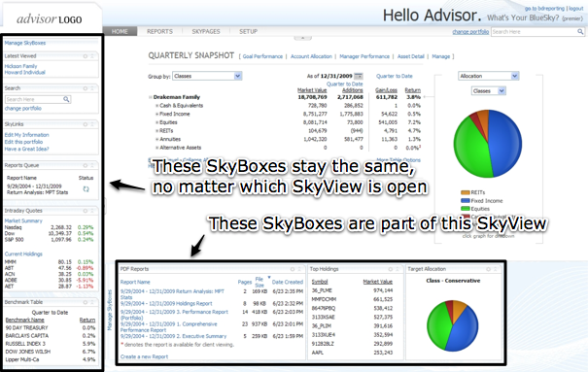Screen dimensions: 588x372
Task: Open the Asset Detail view
Action: (x=410, y=56)
